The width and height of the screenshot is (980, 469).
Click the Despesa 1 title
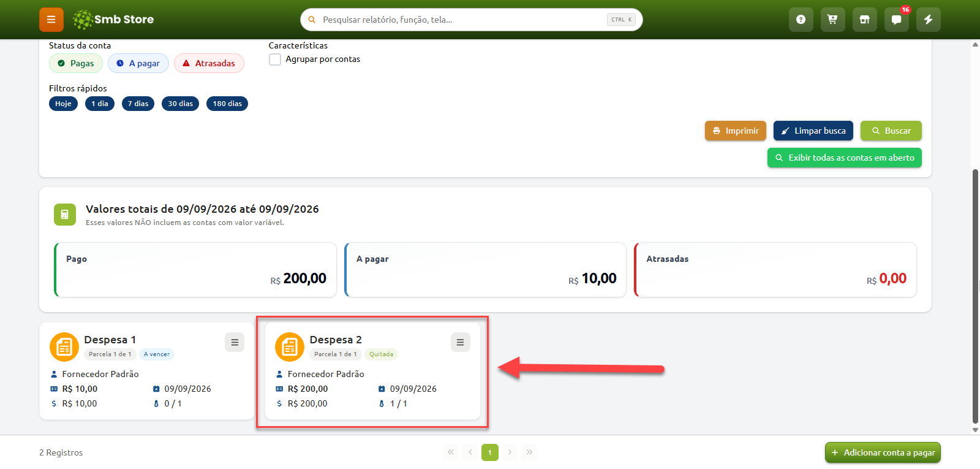pyautogui.click(x=110, y=340)
